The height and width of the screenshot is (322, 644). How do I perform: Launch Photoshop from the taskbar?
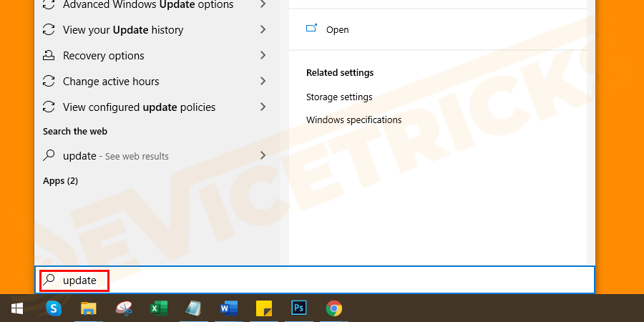point(299,308)
